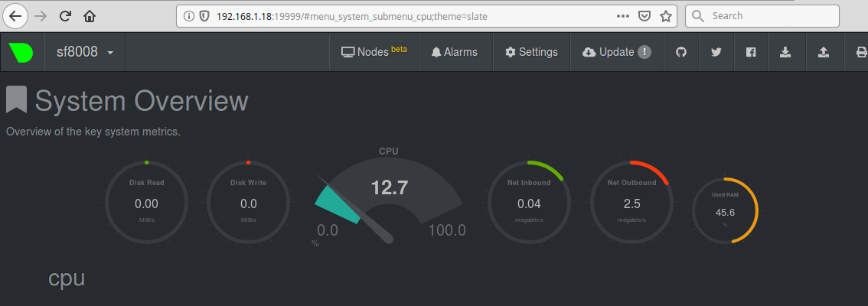The height and width of the screenshot is (306, 868).
Task: Click the Update button
Action: click(x=616, y=53)
